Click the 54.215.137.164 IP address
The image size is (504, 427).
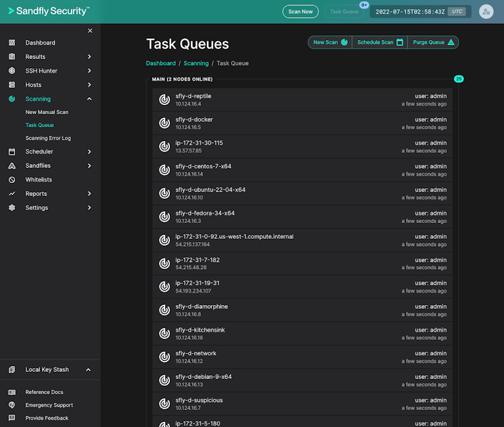192,245
